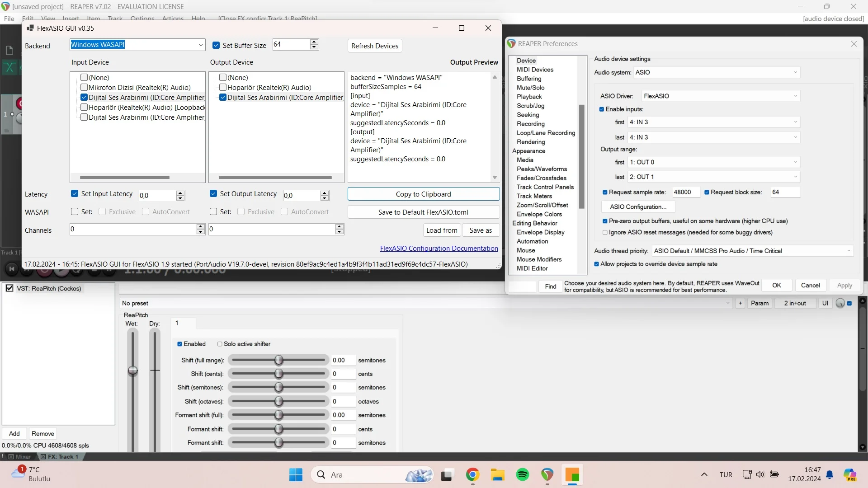The height and width of the screenshot is (488, 868).
Task: Disable Pre-zero output buffers option
Action: pos(605,221)
